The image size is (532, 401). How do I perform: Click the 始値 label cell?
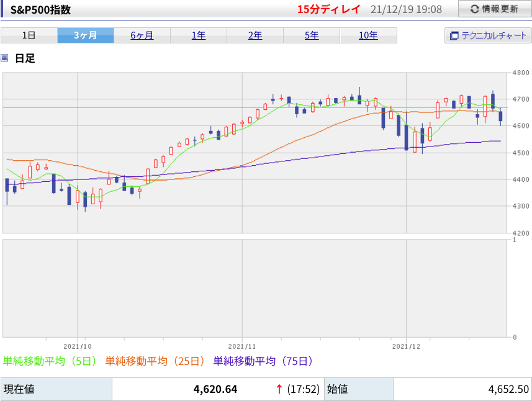[x=359, y=389]
